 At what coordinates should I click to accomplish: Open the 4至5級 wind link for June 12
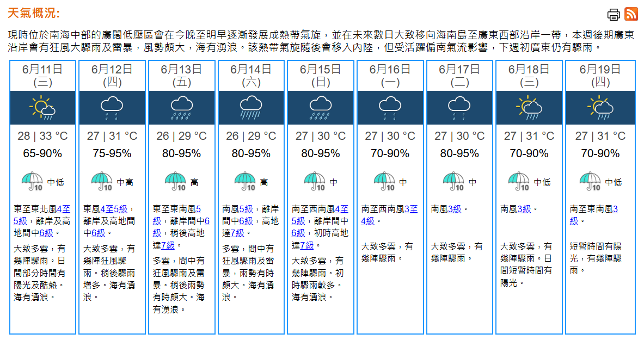pyautogui.click(x=113, y=209)
